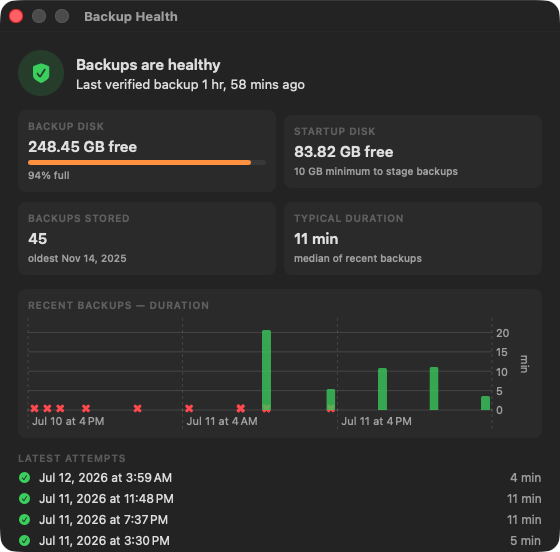Click the Recent Backups — Duration chart title
The image size is (560, 552).
[x=119, y=306]
